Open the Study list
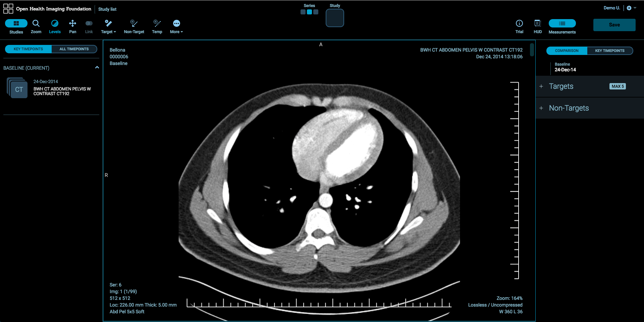The height and width of the screenshot is (322, 644). click(x=107, y=9)
